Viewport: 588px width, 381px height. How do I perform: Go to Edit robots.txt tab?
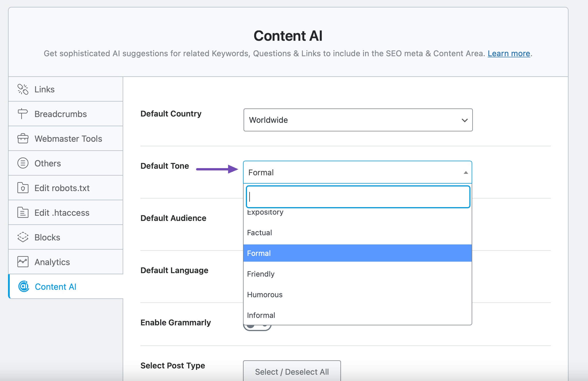pos(66,188)
